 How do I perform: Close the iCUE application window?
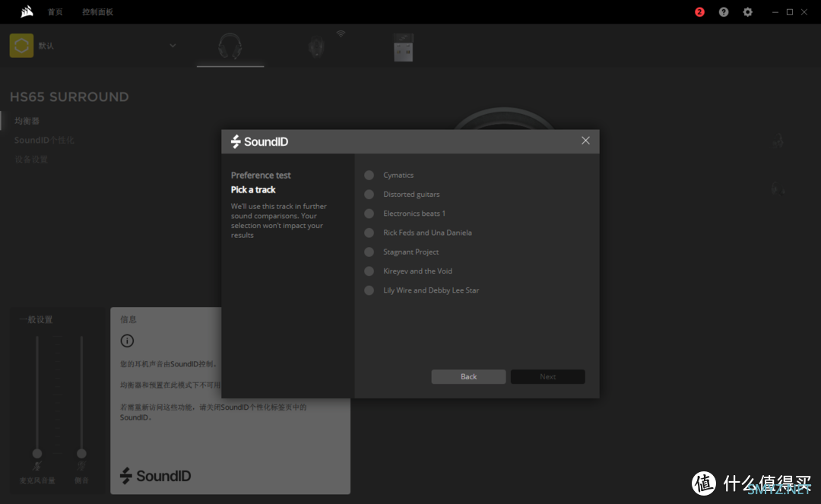[804, 12]
